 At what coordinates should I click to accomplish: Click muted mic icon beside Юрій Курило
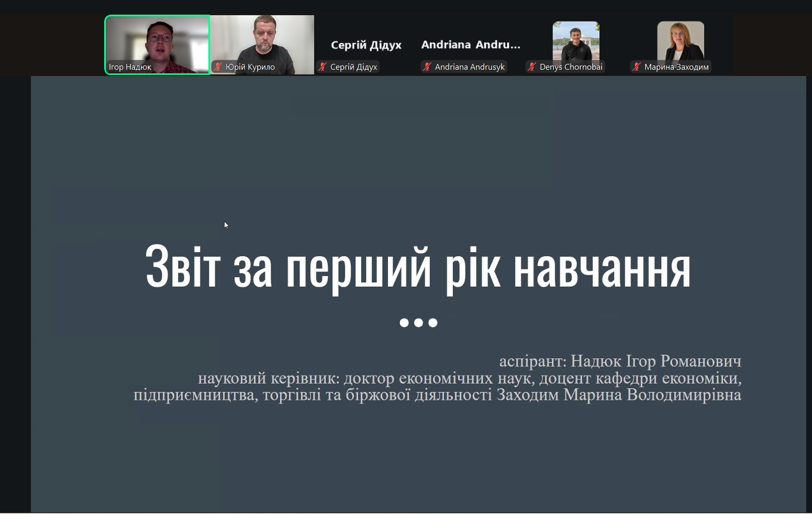point(218,67)
